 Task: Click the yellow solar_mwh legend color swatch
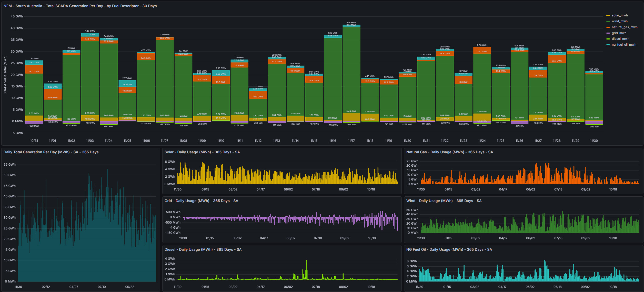point(608,15)
